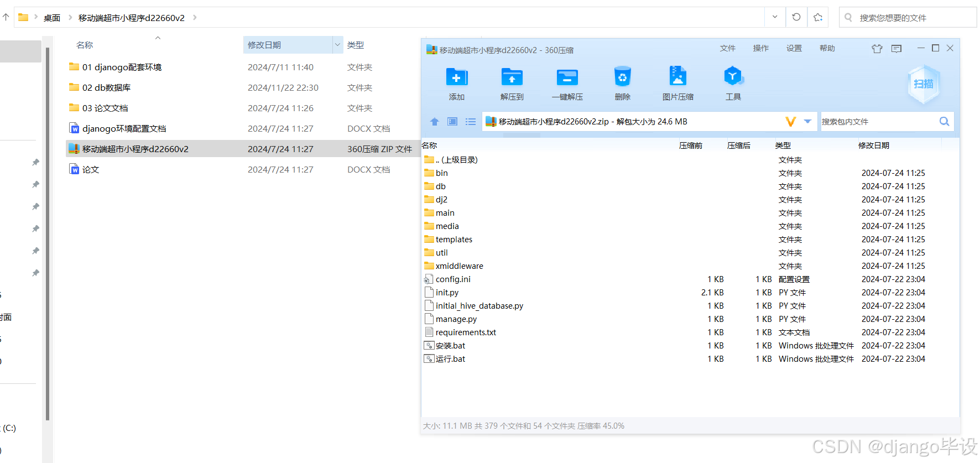Click the Explorer navigation pane scrollbar
Viewport: 980px width, 463px height.
pyautogui.click(x=48, y=233)
